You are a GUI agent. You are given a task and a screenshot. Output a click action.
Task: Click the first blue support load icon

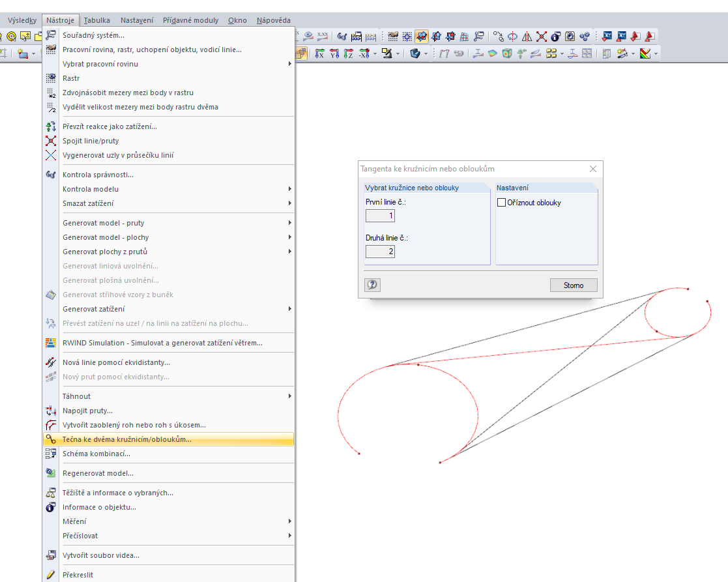click(x=606, y=36)
